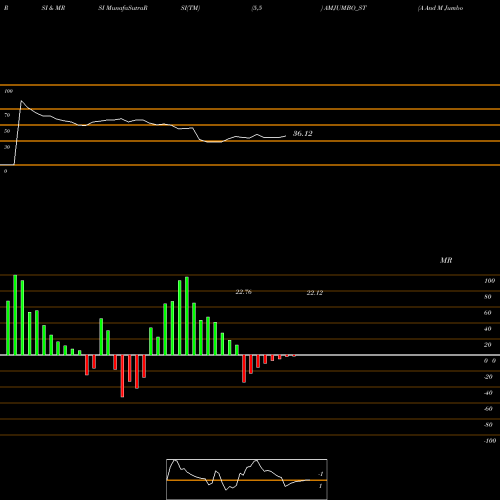This screenshot has height=500, width=500.
Task: Click the MR axis label -100
Action: point(490,441)
